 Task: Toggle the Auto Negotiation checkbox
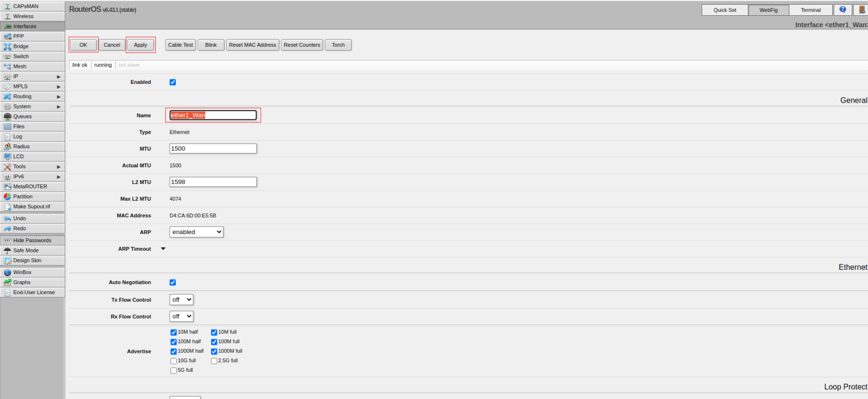[x=173, y=282]
